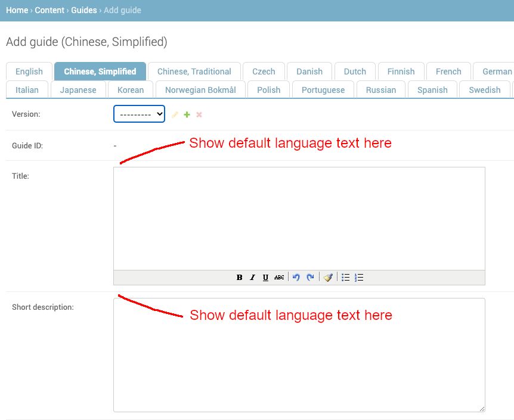
Task: Switch to the Spanish tab
Action: click(x=432, y=90)
